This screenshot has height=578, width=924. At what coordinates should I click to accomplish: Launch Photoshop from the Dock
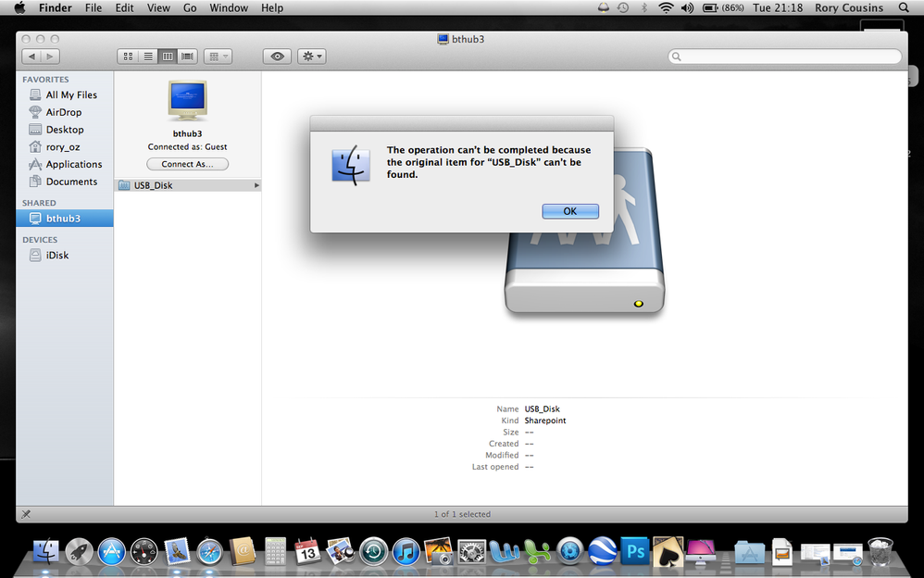[x=634, y=551]
